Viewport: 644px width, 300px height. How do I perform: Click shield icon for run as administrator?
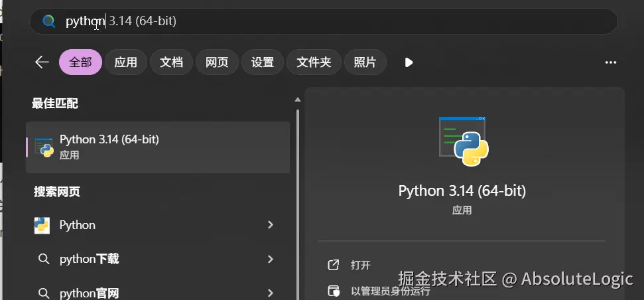(x=334, y=291)
